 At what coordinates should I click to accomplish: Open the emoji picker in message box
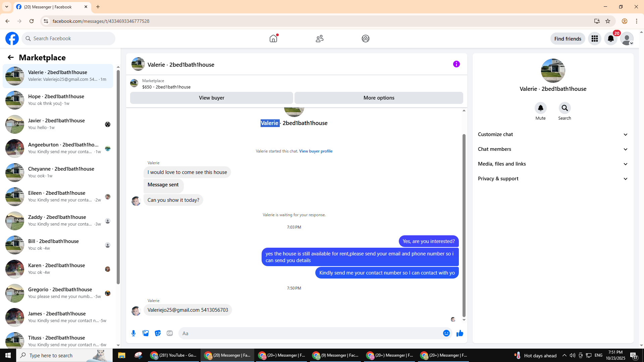[x=446, y=333]
